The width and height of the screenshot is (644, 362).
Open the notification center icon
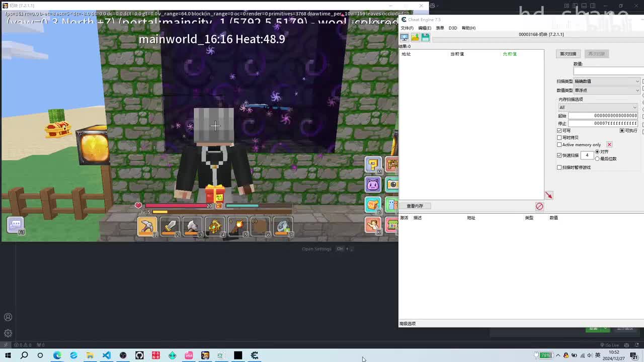[x=634, y=355]
